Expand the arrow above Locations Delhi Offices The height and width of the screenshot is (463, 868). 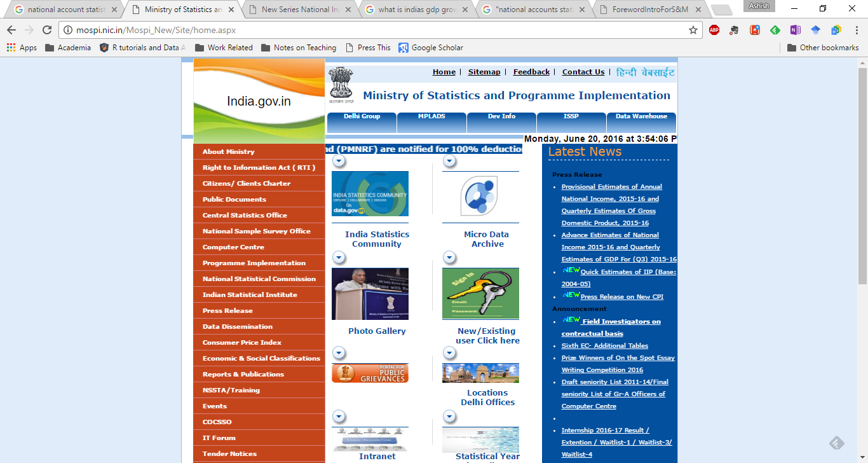click(449, 352)
